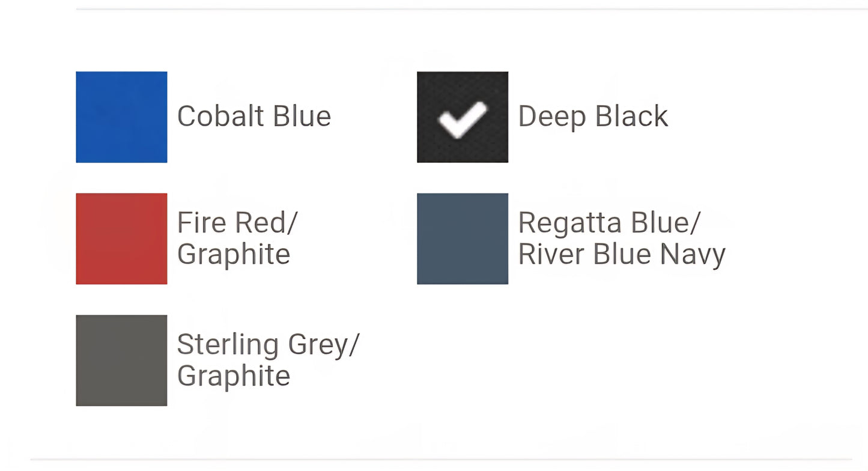This screenshot has width=868, height=471.
Task: Click the "Sterling Grey/" label text
Action: tap(268, 345)
